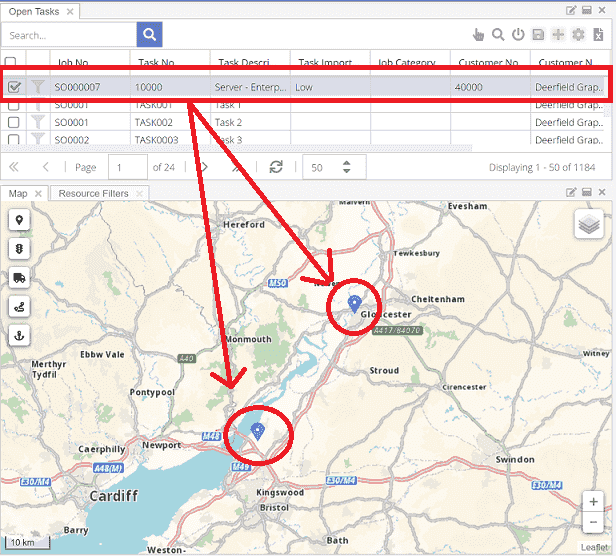Image resolution: width=616 pixels, height=556 pixels.
Task: Click the power icon in tasks toolbar
Action: click(x=518, y=35)
